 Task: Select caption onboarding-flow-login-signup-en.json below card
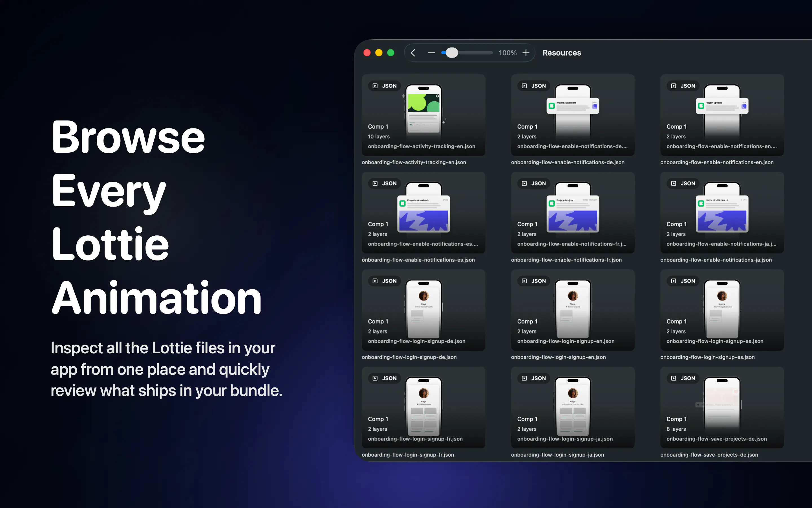click(x=558, y=357)
